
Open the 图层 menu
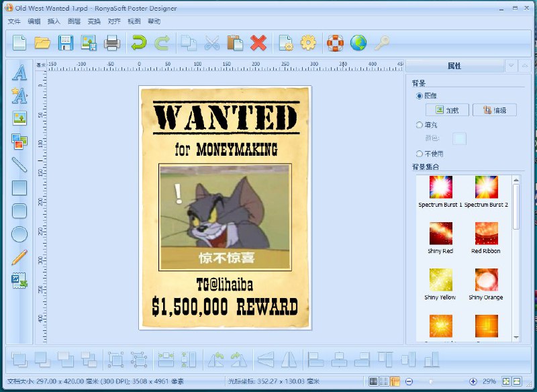74,21
